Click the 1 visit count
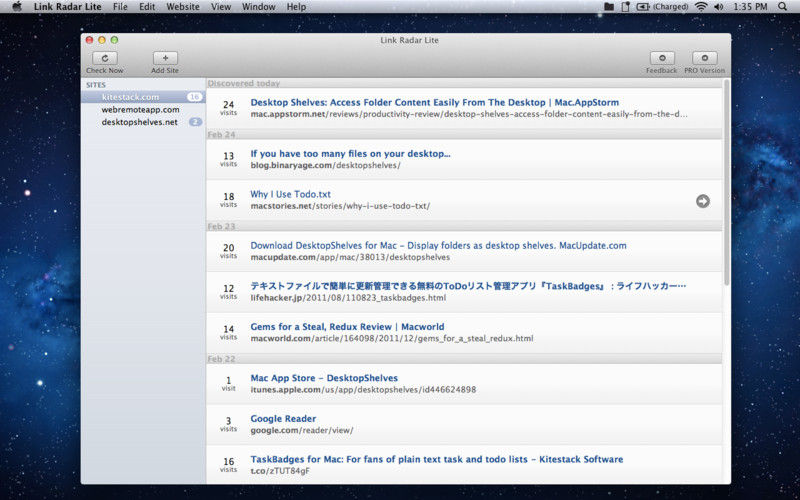The width and height of the screenshot is (800, 500). pos(229,384)
